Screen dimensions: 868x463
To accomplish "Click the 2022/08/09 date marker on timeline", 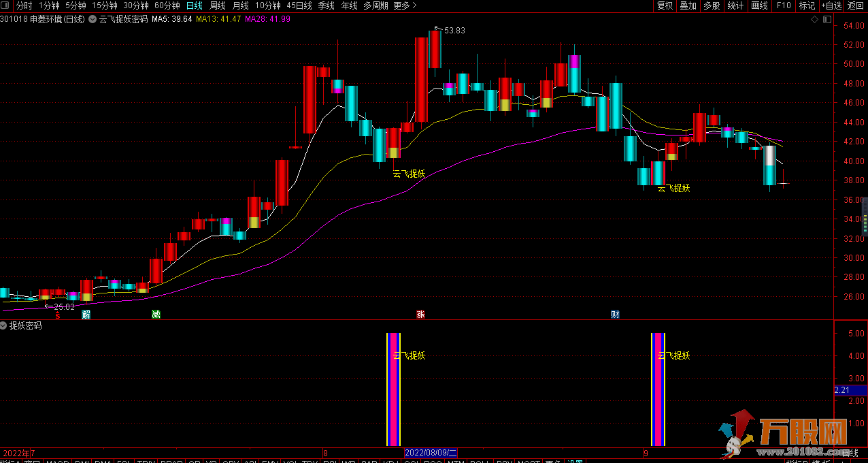I will (x=431, y=453).
